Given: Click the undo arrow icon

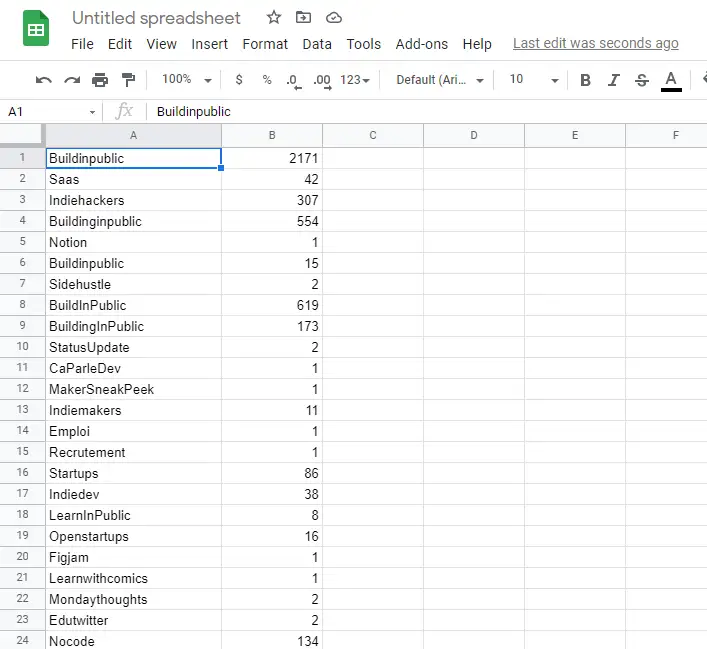Looking at the screenshot, I should pos(43,80).
